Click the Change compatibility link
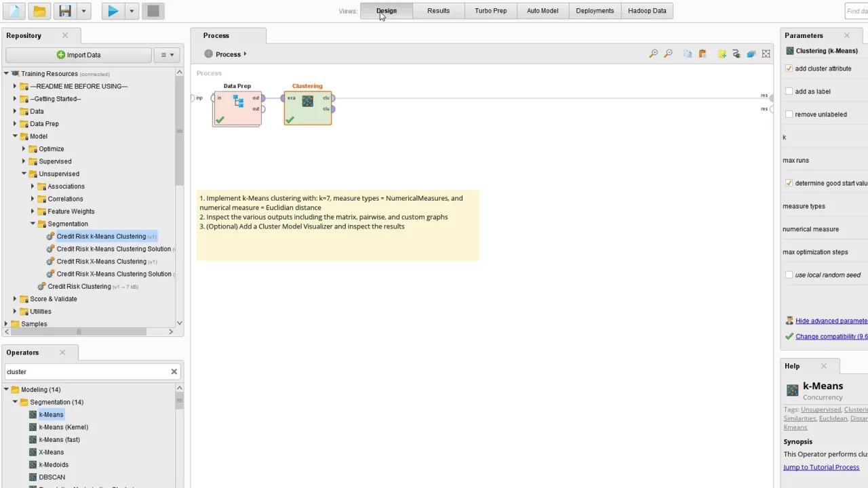 click(831, 337)
